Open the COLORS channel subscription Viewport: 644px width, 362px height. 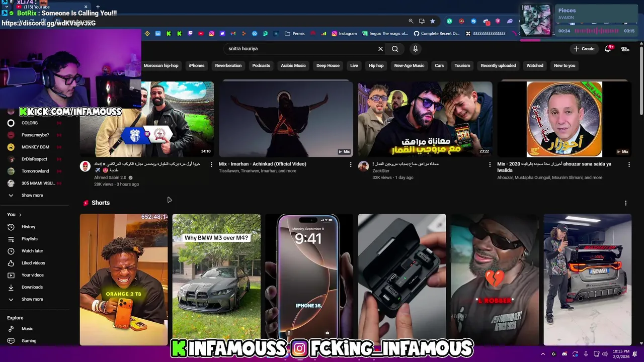[x=29, y=123]
